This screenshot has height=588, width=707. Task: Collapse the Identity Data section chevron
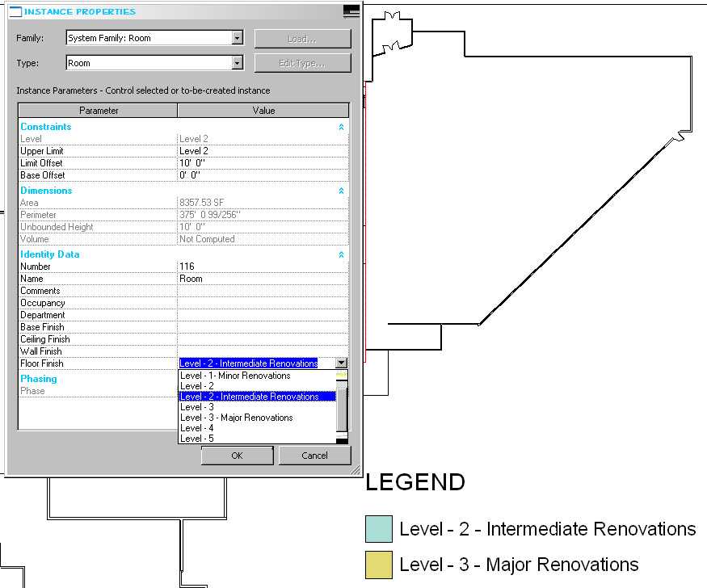(x=341, y=254)
